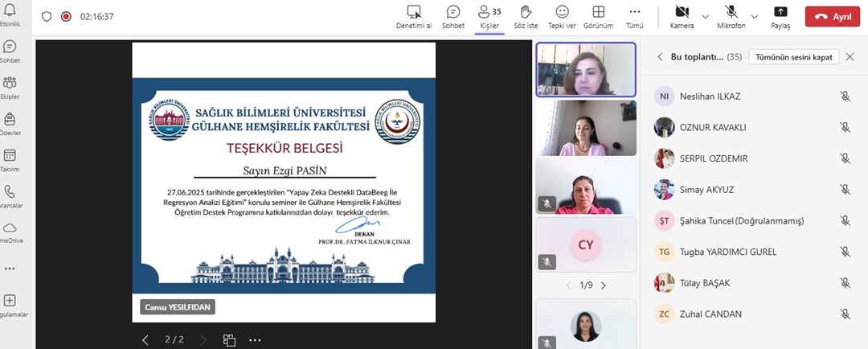Click the red recording indicator
The height and width of the screenshot is (349, 868).
(66, 17)
